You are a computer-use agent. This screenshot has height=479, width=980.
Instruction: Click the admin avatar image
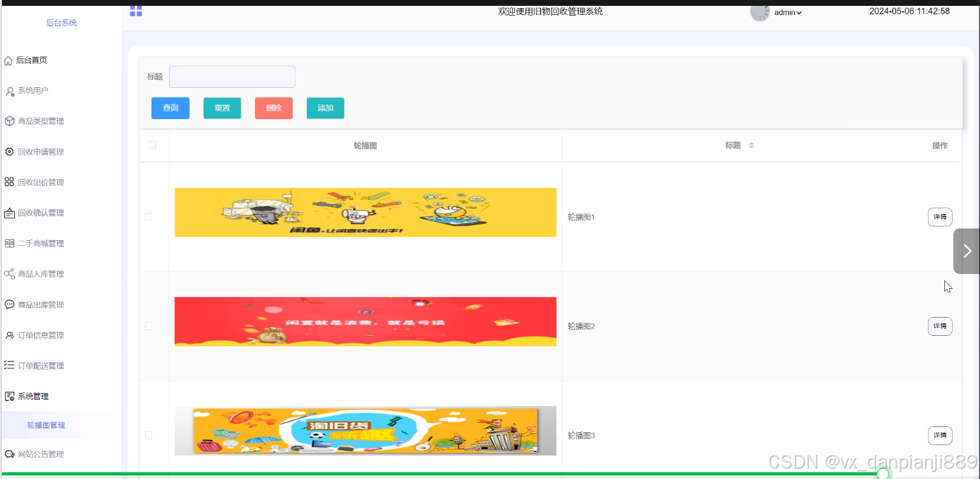pyautogui.click(x=760, y=12)
